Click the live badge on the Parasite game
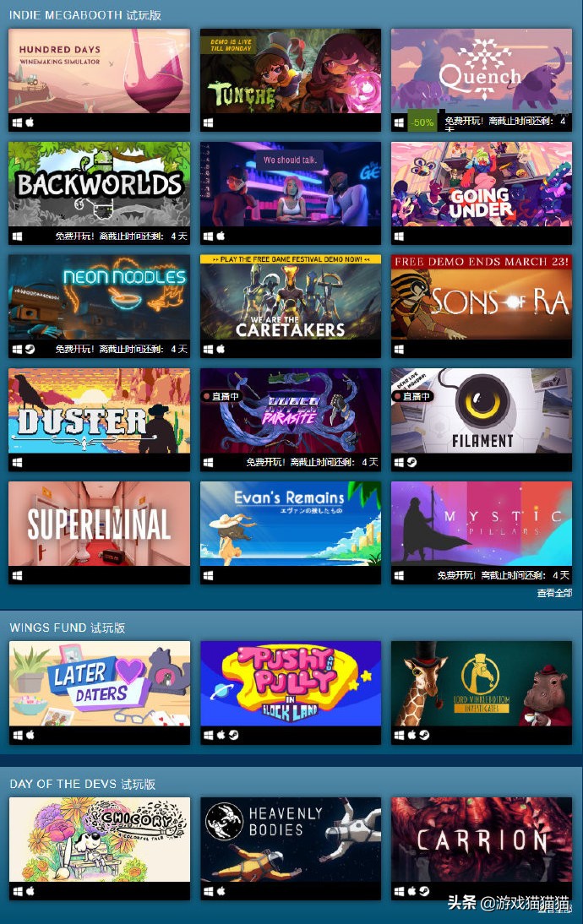This screenshot has width=583, height=924. pyautogui.click(x=221, y=397)
